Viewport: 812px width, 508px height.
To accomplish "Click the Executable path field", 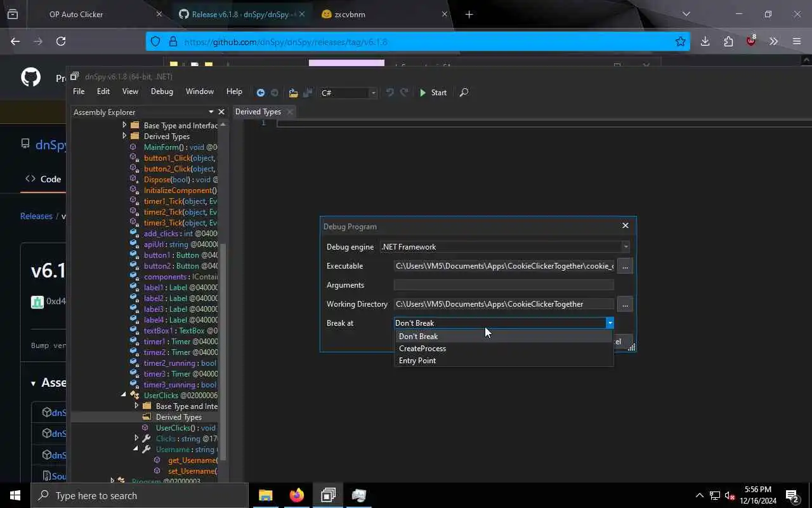I will [504, 266].
